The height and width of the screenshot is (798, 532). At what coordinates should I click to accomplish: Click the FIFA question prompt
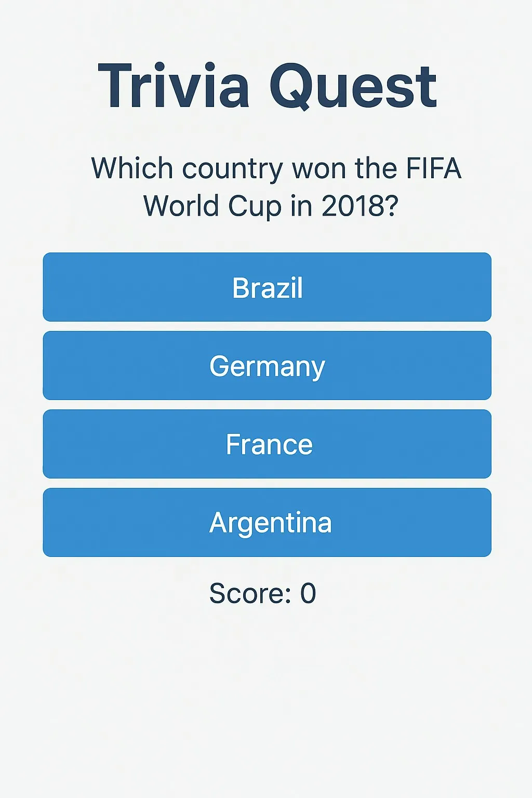tap(275, 187)
